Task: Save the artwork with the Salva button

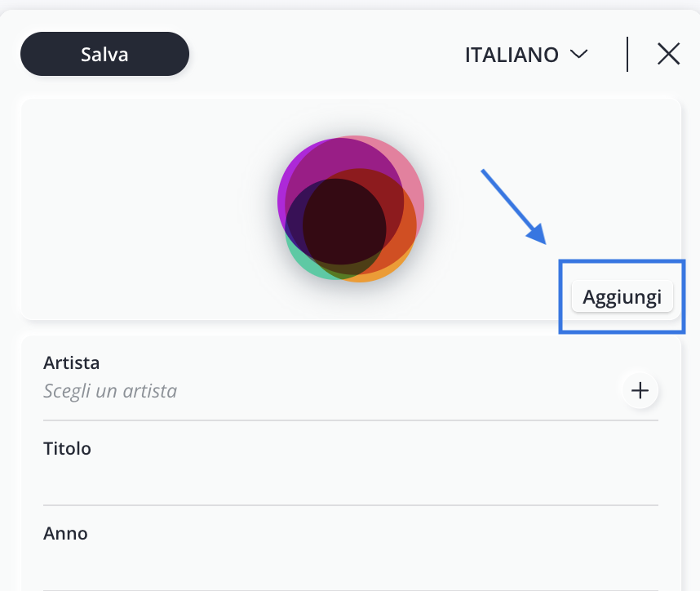Action: [x=105, y=54]
